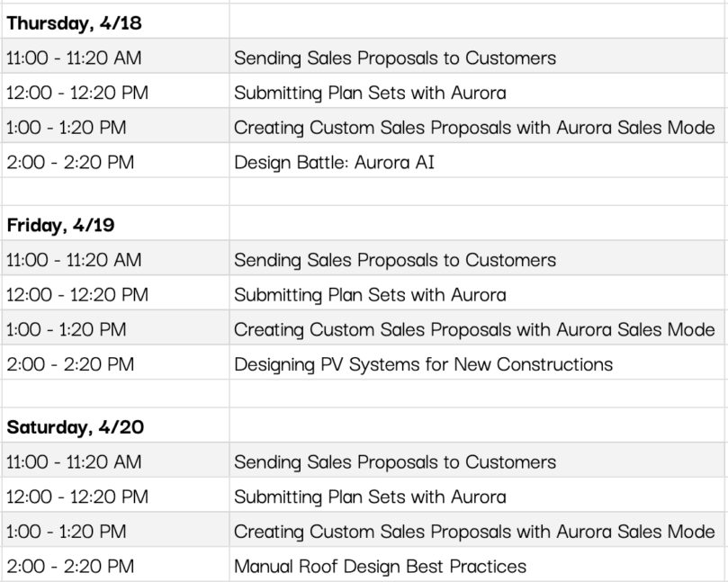Select Designing PV Systems for New Constructions
Image resolution: width=728 pixels, height=582 pixels.
[476, 364]
